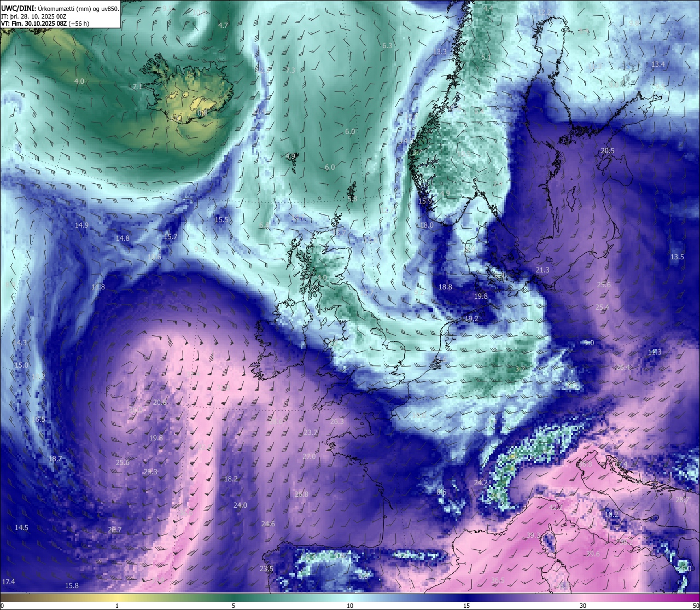
Task: Click the 17.4 value in bottom-left corner
Action: [x=8, y=582]
